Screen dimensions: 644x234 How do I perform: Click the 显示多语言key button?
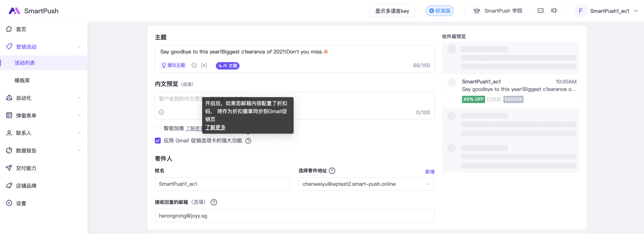coord(392,11)
